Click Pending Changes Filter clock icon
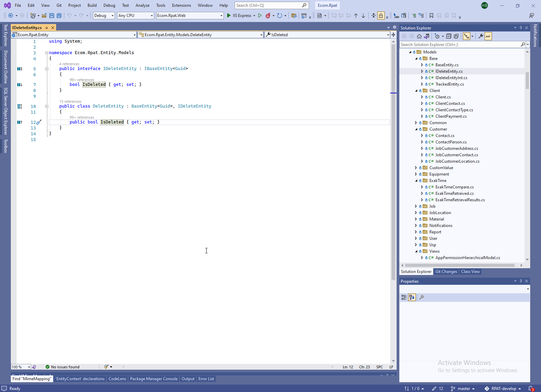Viewport: 541px width, 392px height. (437, 36)
